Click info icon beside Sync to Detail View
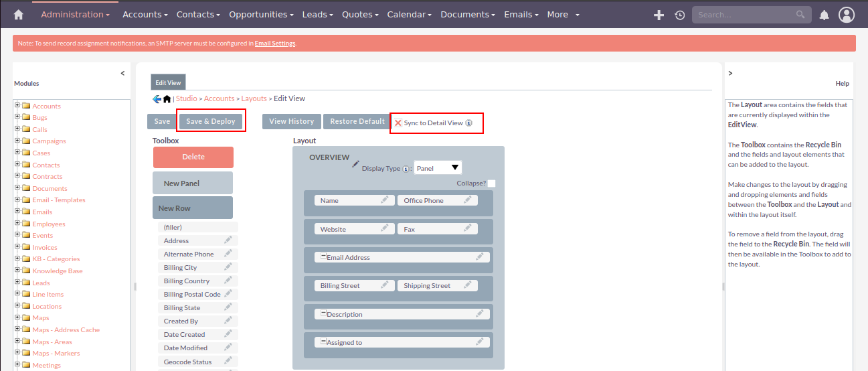The width and height of the screenshot is (868, 371). (x=469, y=123)
